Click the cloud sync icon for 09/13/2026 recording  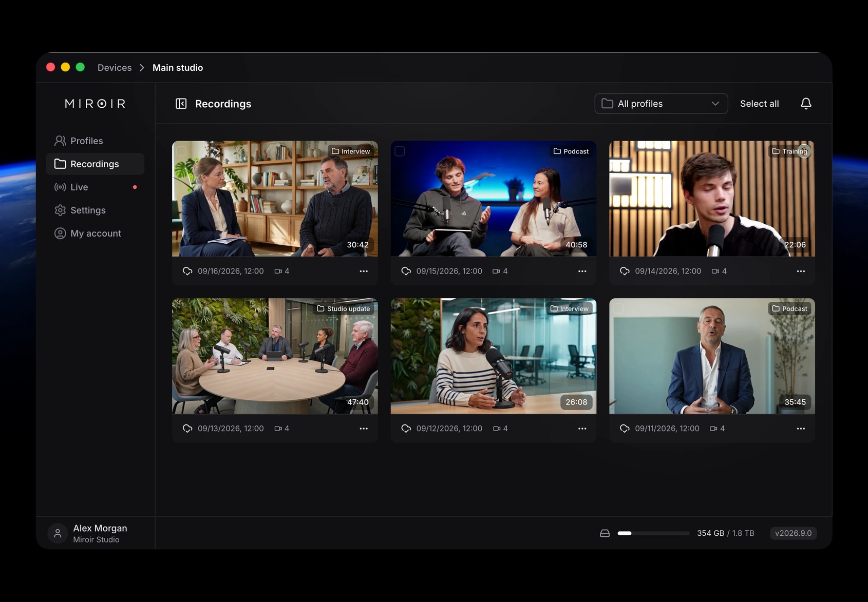tap(187, 429)
